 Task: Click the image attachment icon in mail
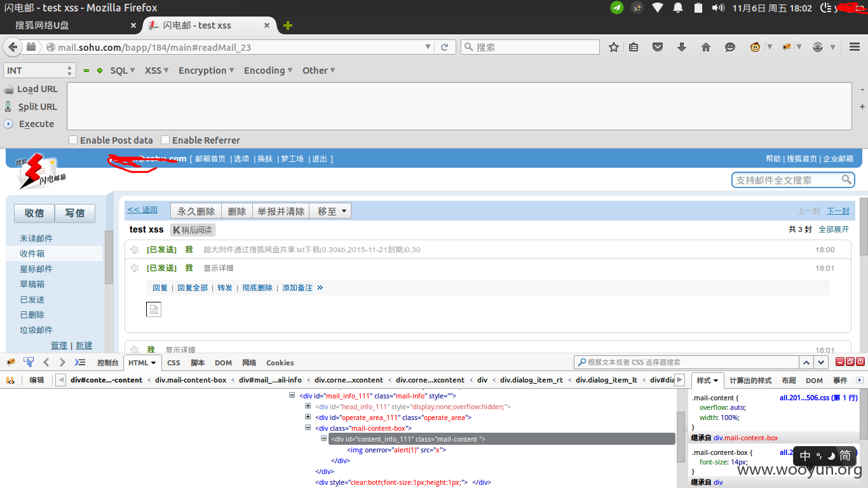tap(154, 309)
